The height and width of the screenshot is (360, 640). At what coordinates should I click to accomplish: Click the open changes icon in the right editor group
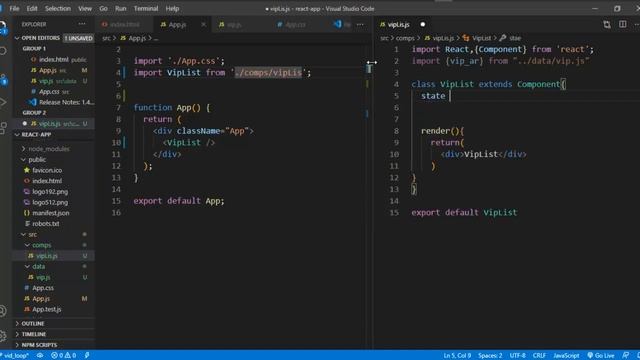607,24
